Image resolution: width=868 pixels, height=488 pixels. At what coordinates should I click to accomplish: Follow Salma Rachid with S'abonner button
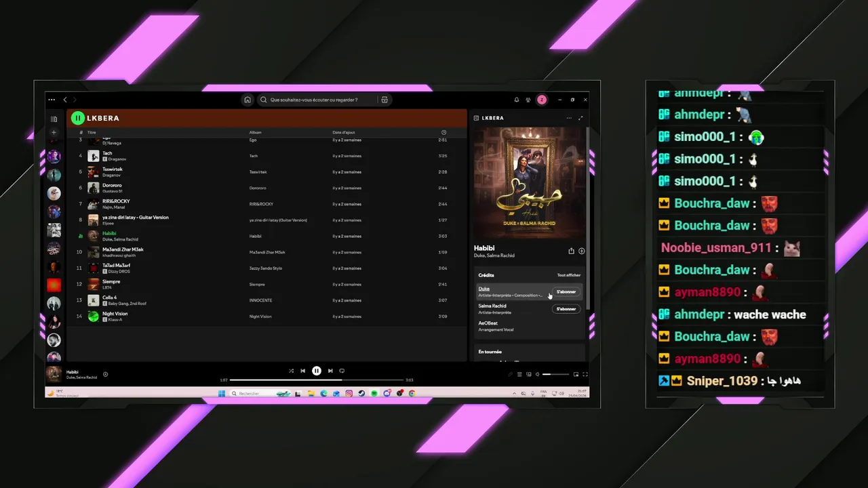coord(566,309)
